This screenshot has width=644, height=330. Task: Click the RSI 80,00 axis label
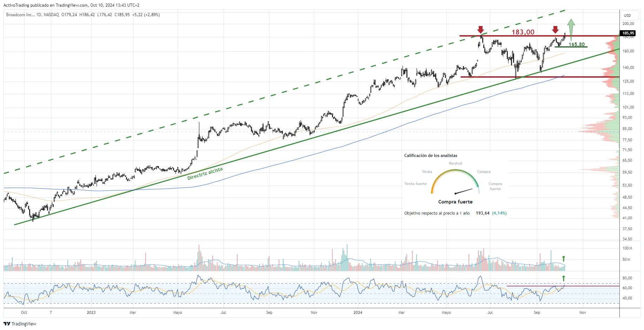pos(627,278)
